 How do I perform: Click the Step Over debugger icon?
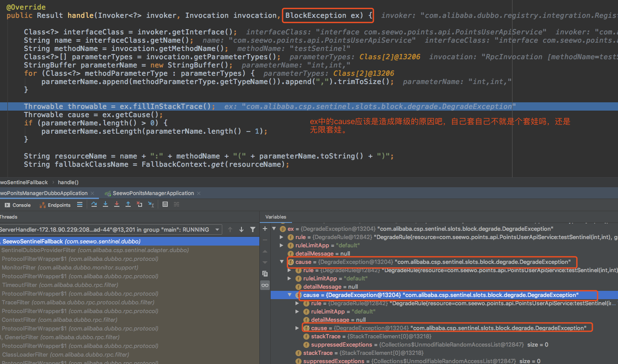coord(94,205)
